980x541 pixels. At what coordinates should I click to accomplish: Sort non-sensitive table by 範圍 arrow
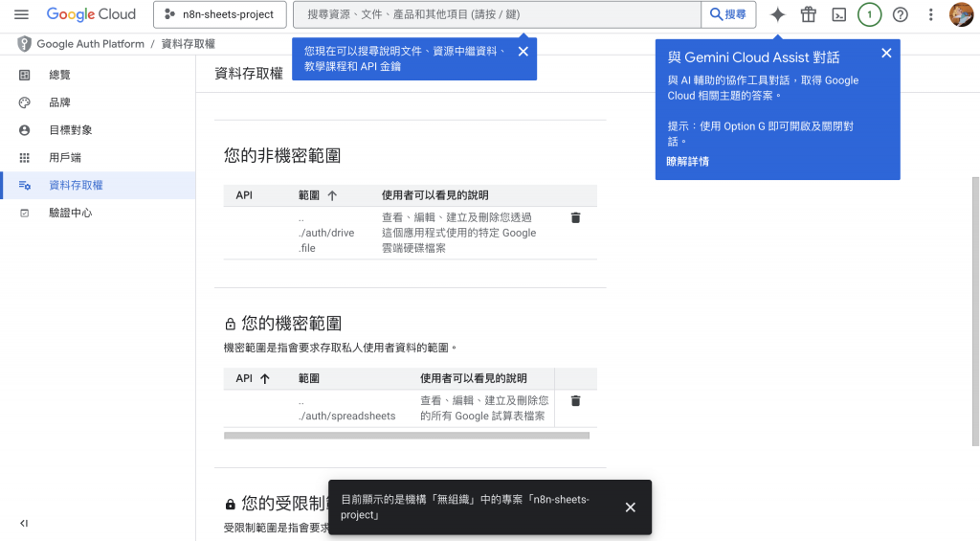[332, 195]
